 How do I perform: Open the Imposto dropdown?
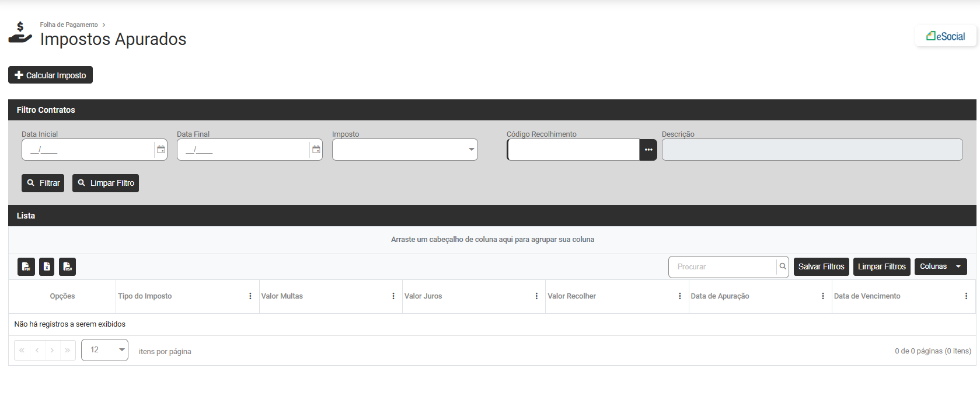coord(405,150)
